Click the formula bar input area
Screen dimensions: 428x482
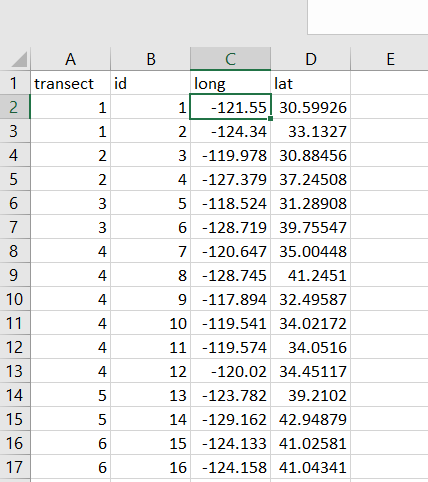pos(368,17)
